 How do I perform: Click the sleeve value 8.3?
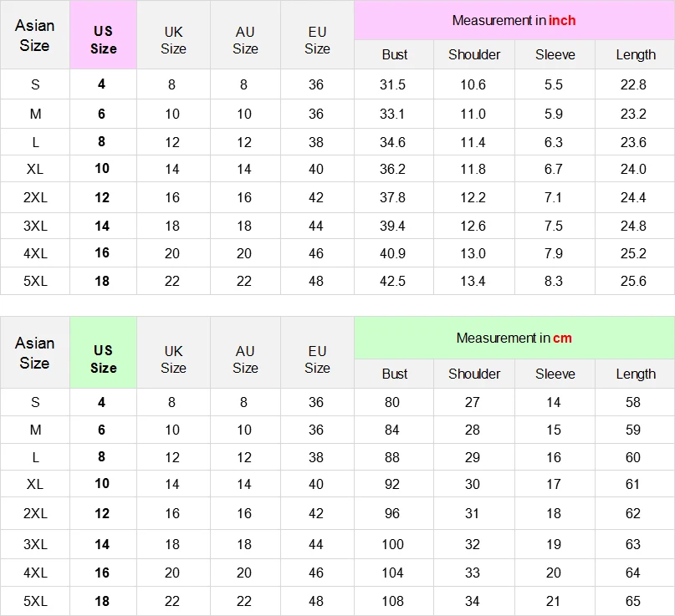coord(553,281)
